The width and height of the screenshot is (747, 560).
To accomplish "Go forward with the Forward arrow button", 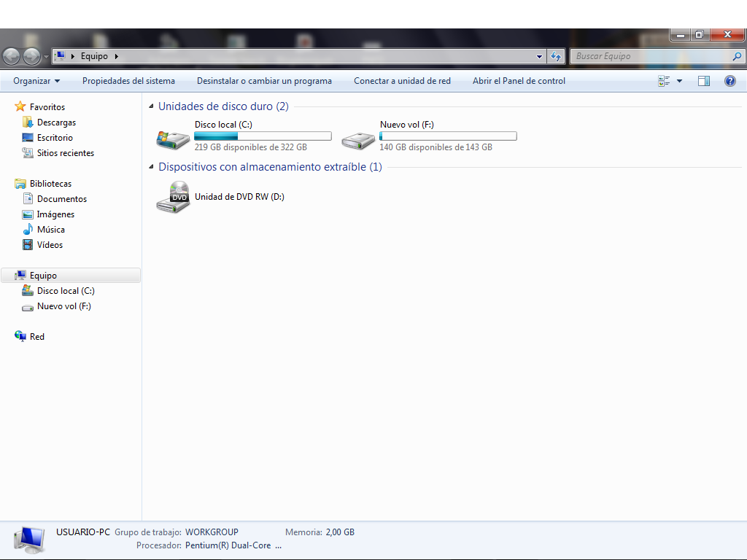I will (32, 57).
